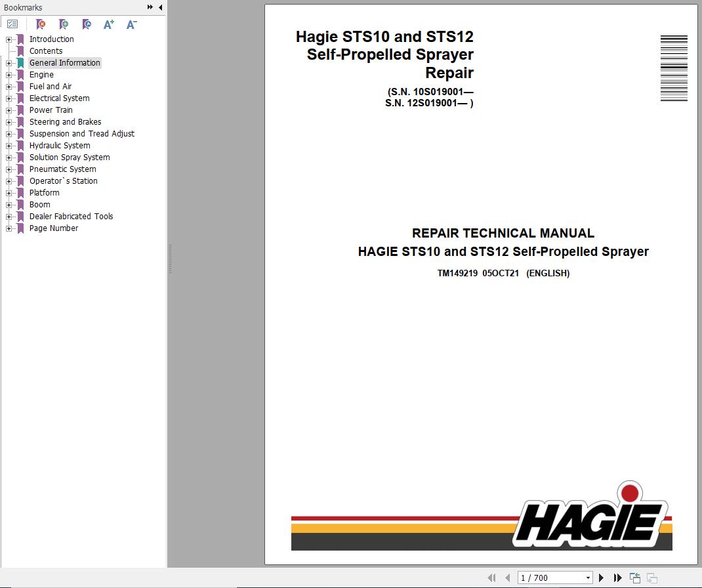The height and width of the screenshot is (588, 702).
Task: Expand the Fuel and Air bookmark
Action: tap(9, 87)
